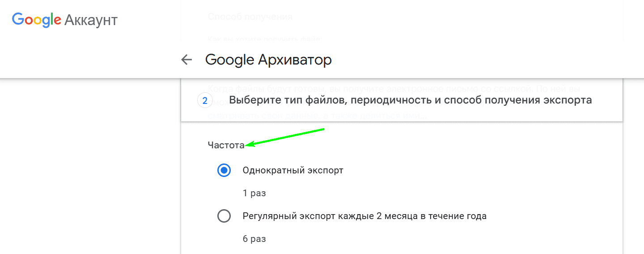The height and width of the screenshot is (254, 644).
Task: Click the faded Способ получения heading
Action: pos(250,17)
